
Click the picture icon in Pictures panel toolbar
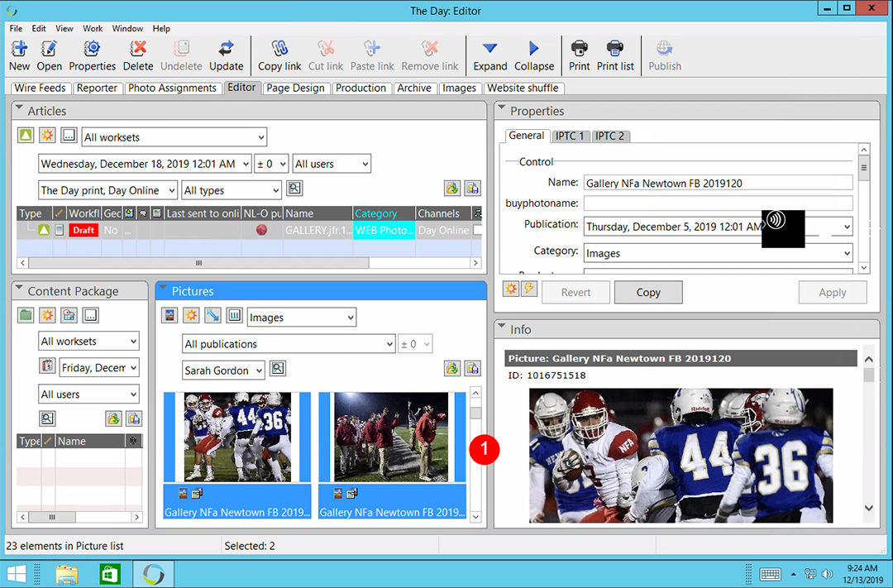170,315
